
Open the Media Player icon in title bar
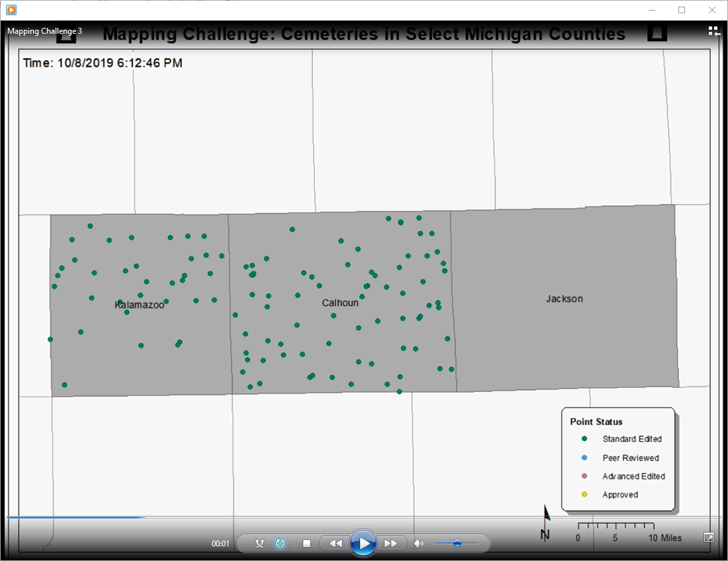pyautogui.click(x=9, y=10)
